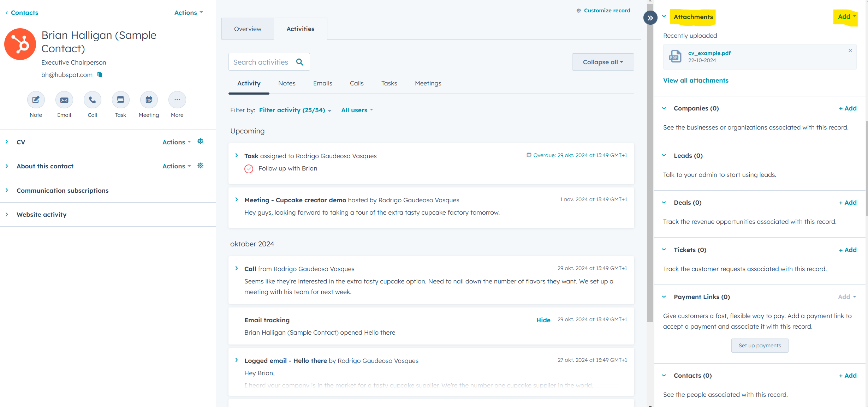Image resolution: width=868 pixels, height=407 pixels.
Task: Mark Follow up with Brian task complete
Action: tap(249, 169)
